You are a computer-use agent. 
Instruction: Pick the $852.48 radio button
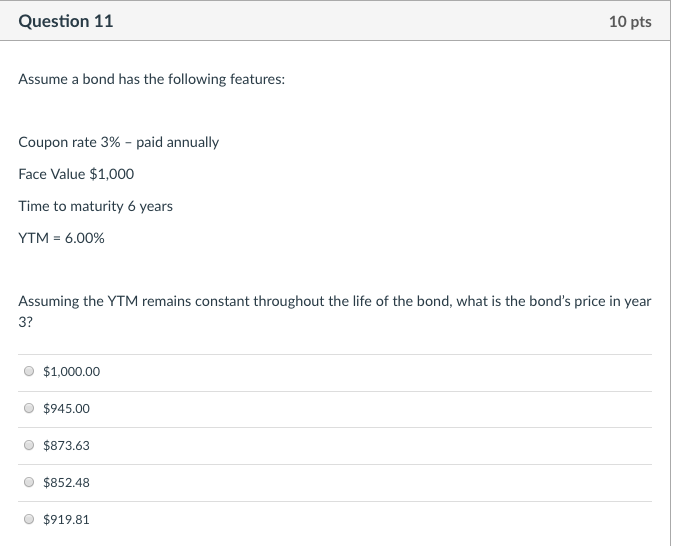point(29,483)
